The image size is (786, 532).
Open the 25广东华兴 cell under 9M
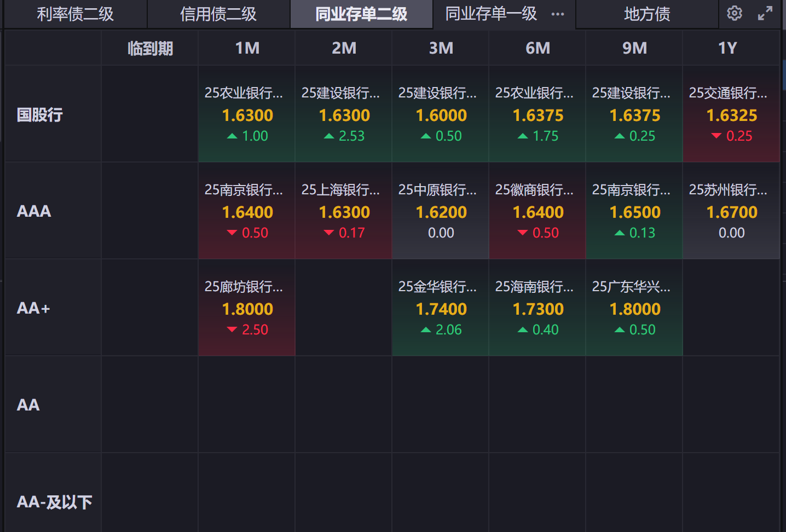pos(634,308)
